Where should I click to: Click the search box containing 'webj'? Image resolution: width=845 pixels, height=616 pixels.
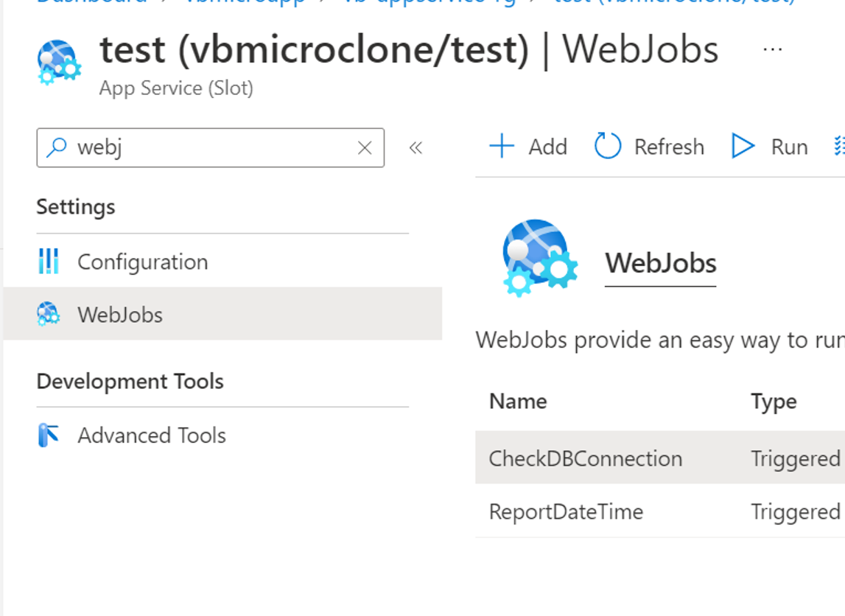(210, 147)
